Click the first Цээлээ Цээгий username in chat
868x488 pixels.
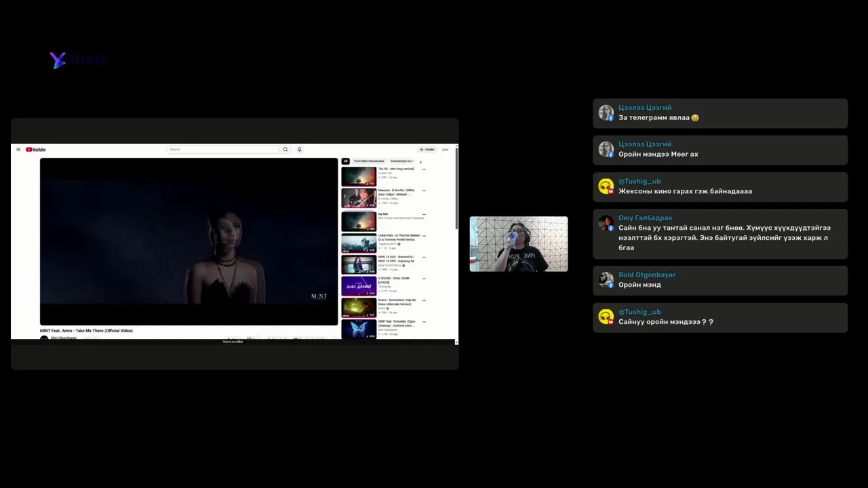click(x=645, y=108)
